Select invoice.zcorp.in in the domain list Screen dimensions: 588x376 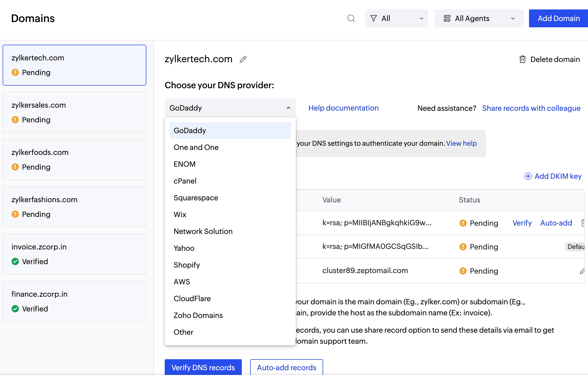(74, 254)
